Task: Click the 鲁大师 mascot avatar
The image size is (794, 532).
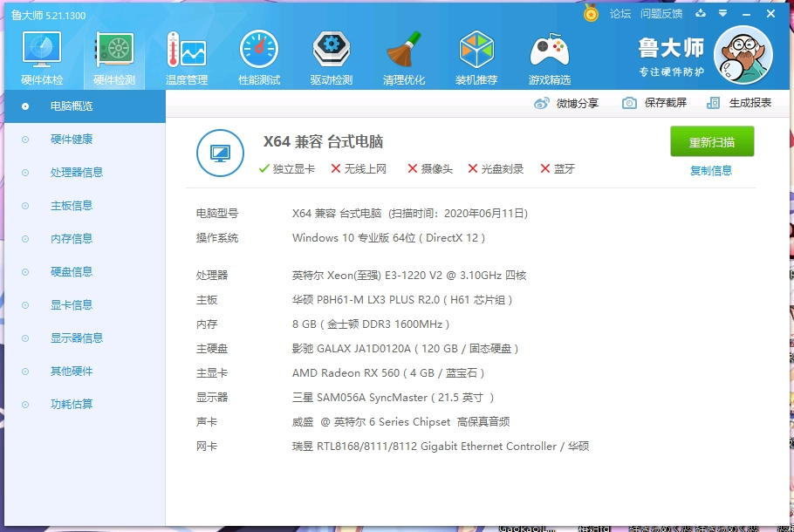Action: click(x=743, y=55)
